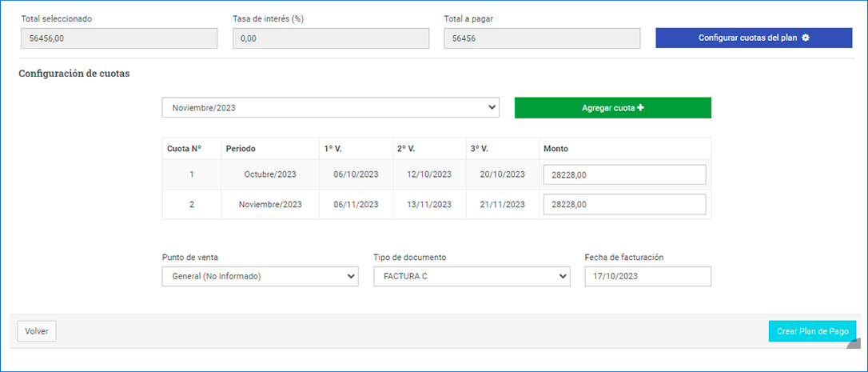Click the green Agregar cuota button

[612, 108]
